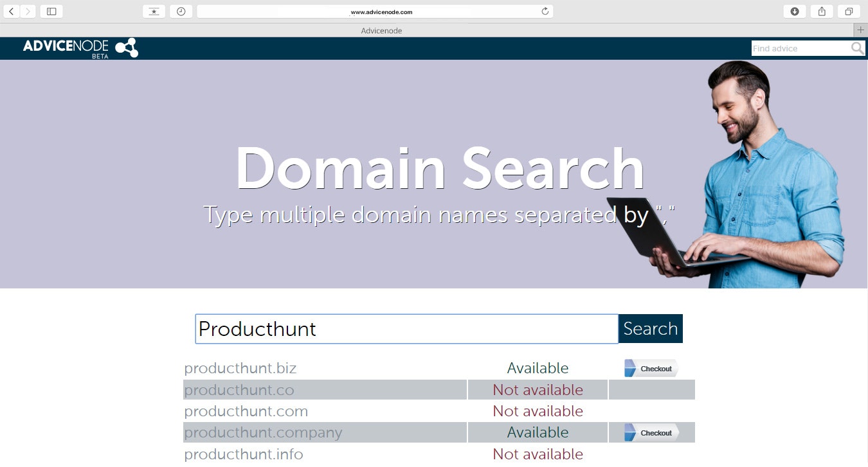Checkout the producthunt.biz domain

[651, 368]
